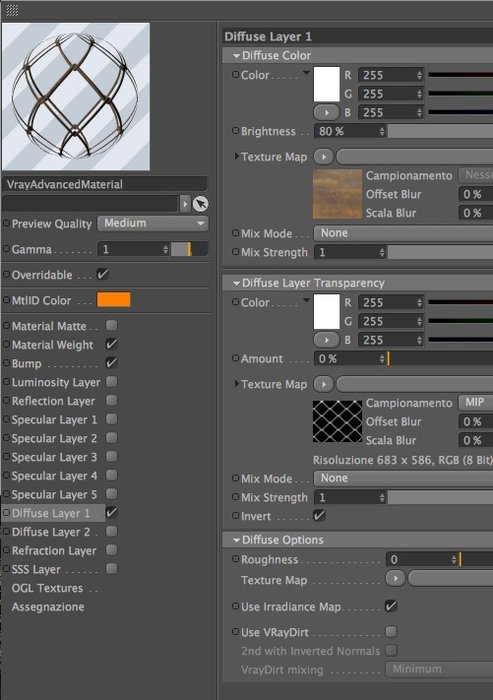
Task: Uncheck the Invert checkbox
Action: coord(319,516)
